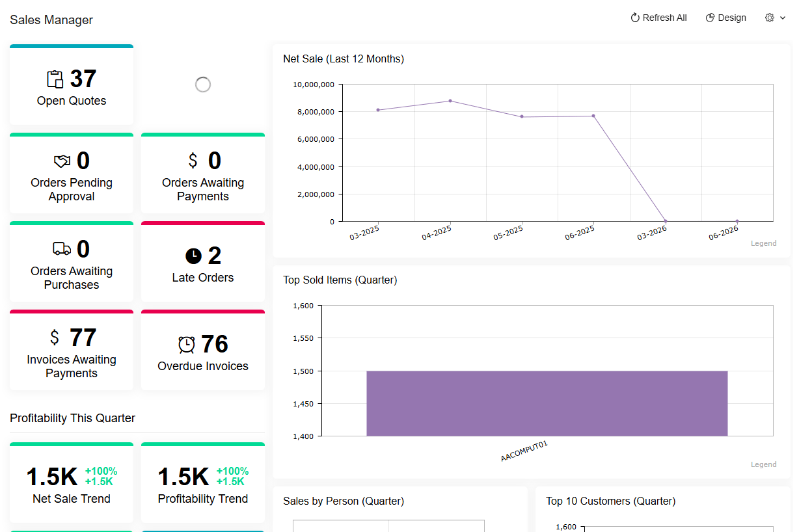The width and height of the screenshot is (799, 532).
Task: Click the Orders Awaiting Purchases label
Action: coord(72,278)
